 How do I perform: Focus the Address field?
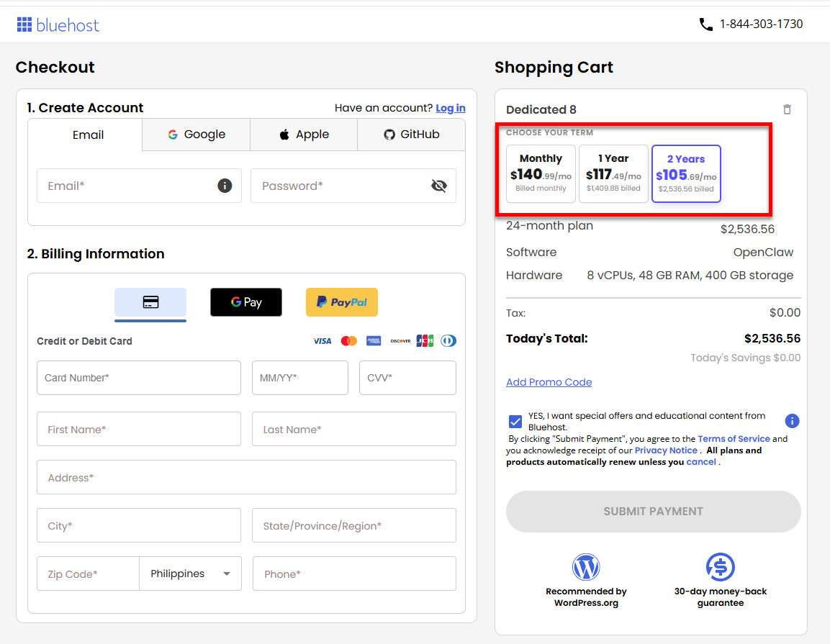point(246,477)
